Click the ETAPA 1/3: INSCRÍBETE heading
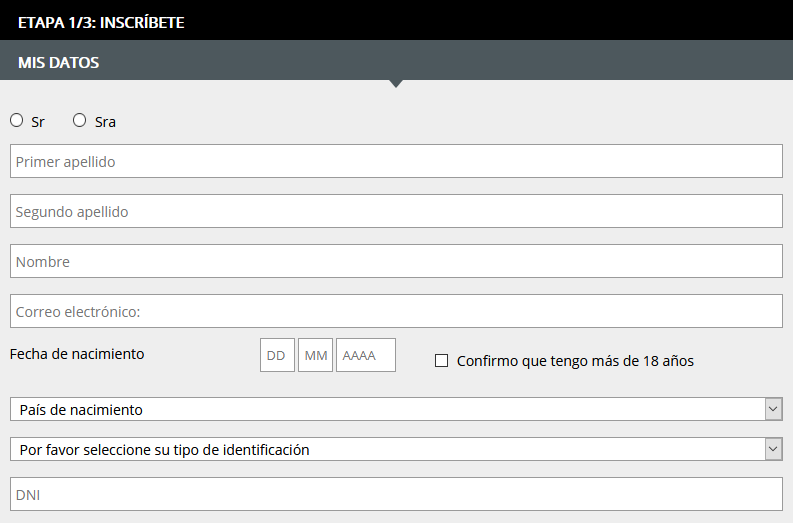Screen dimensions: 793x523 pos(101,23)
